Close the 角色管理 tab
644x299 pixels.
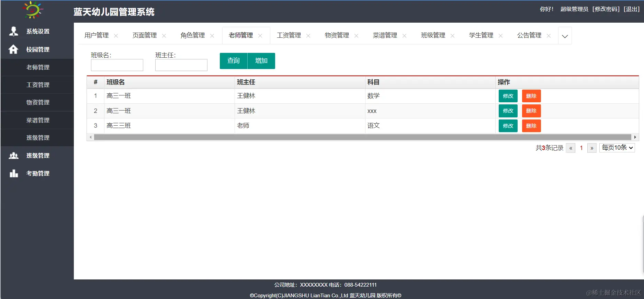tap(212, 36)
